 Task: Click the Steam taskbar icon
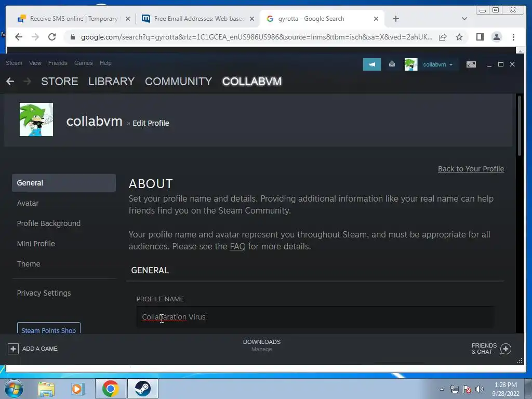(x=143, y=389)
